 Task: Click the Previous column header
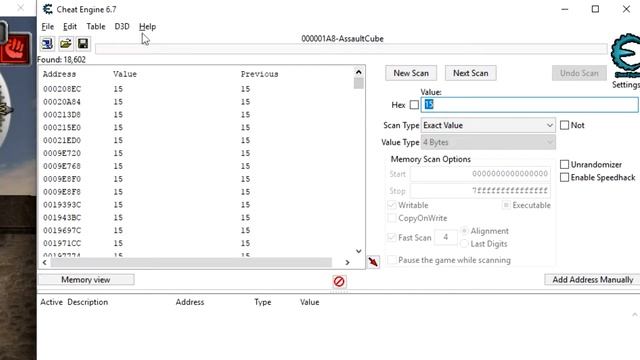click(259, 74)
